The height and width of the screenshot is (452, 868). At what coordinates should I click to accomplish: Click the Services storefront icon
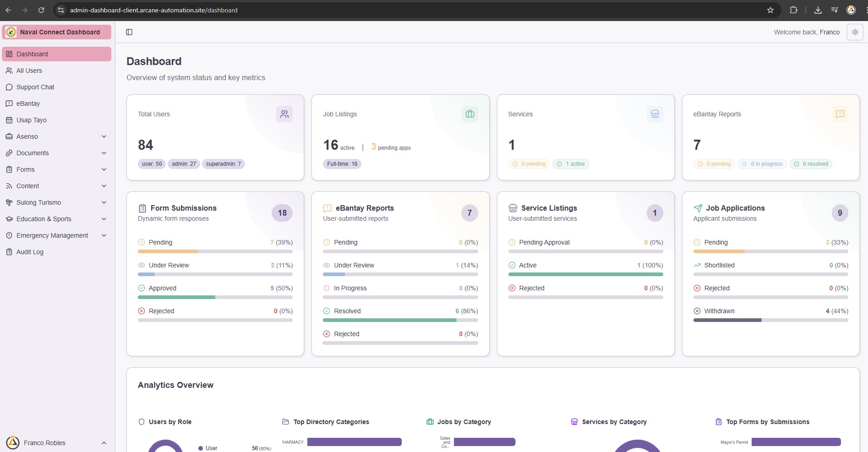(x=655, y=114)
